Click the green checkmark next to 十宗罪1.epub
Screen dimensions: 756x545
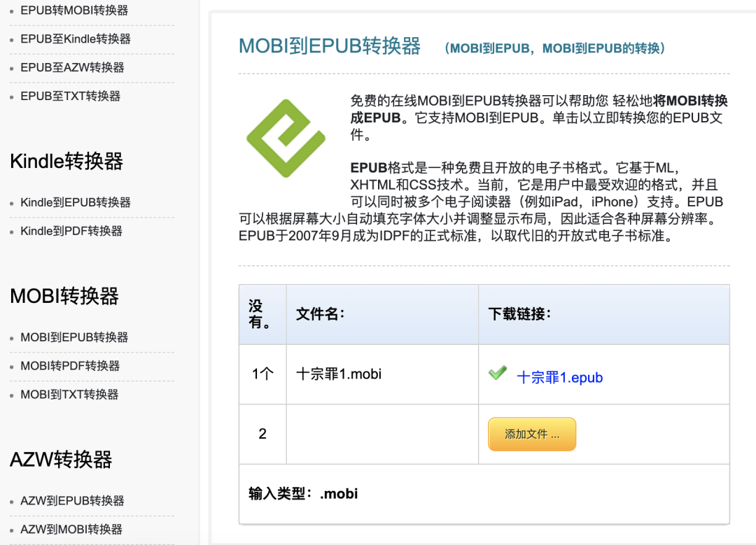[497, 374]
